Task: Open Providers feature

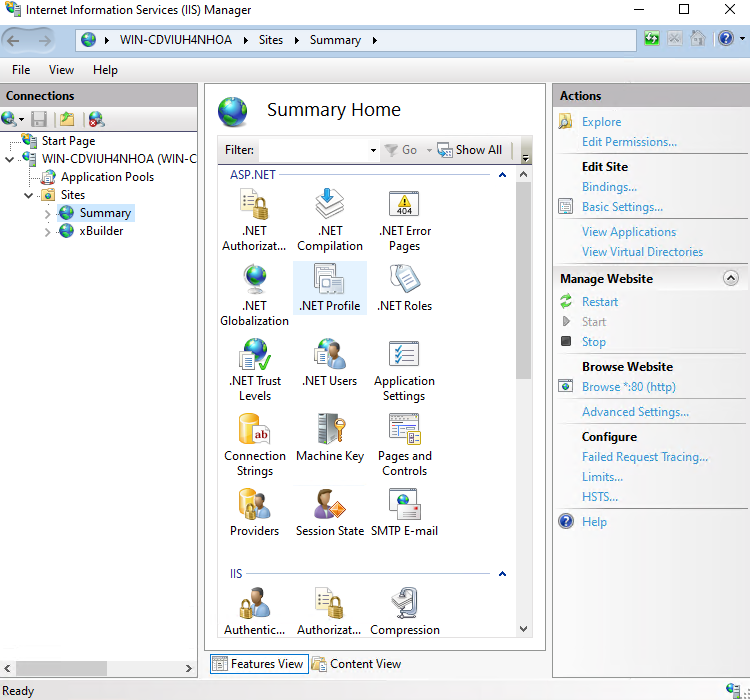Action: click(254, 513)
